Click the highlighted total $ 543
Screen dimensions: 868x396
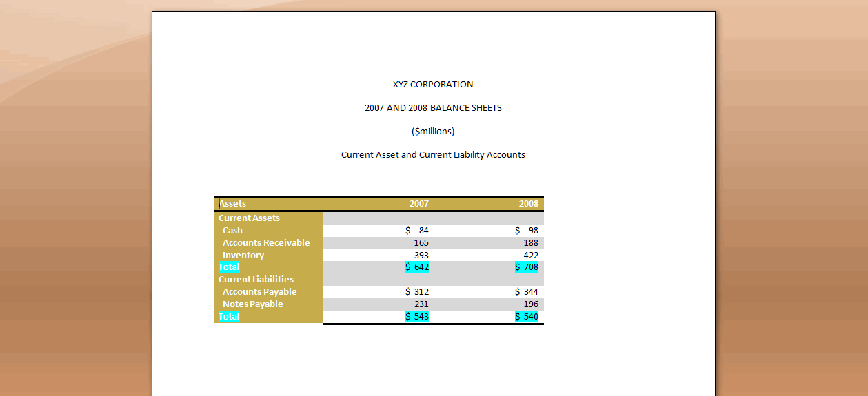417,317
